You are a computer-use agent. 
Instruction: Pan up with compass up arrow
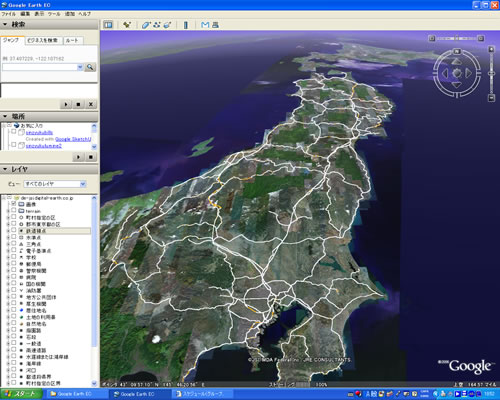(457, 62)
